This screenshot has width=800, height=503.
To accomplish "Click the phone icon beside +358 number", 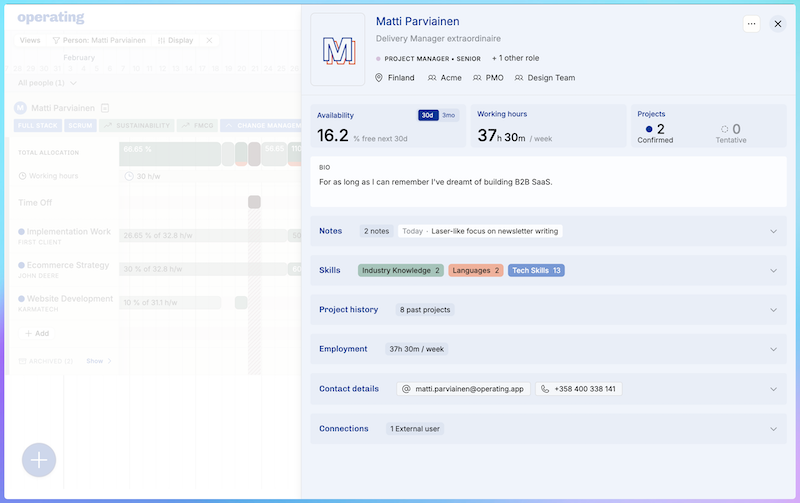I will [544, 389].
